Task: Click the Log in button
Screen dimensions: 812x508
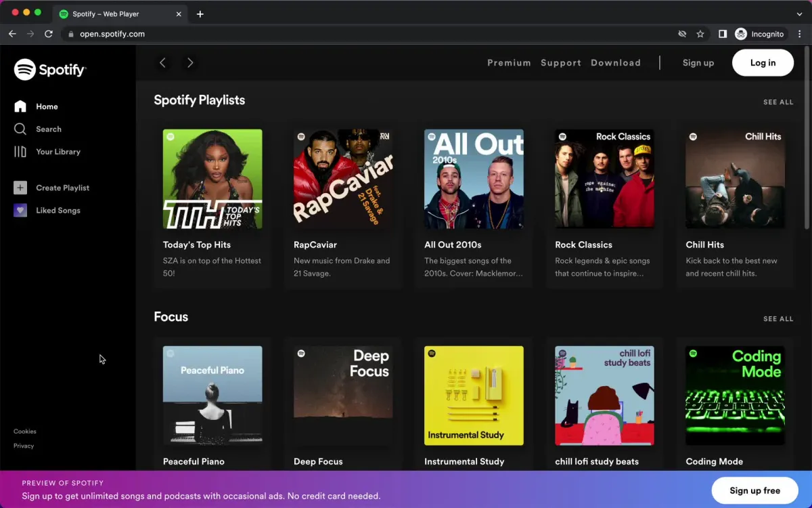Action: pos(763,62)
